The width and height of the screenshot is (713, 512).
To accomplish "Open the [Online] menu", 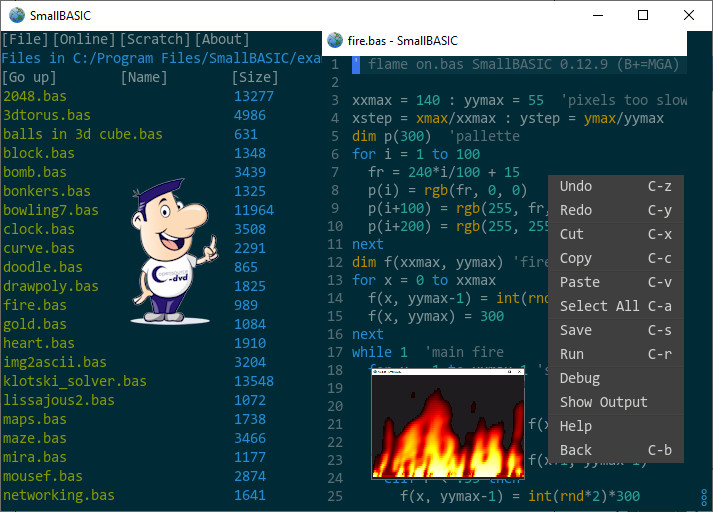I will 84,39.
